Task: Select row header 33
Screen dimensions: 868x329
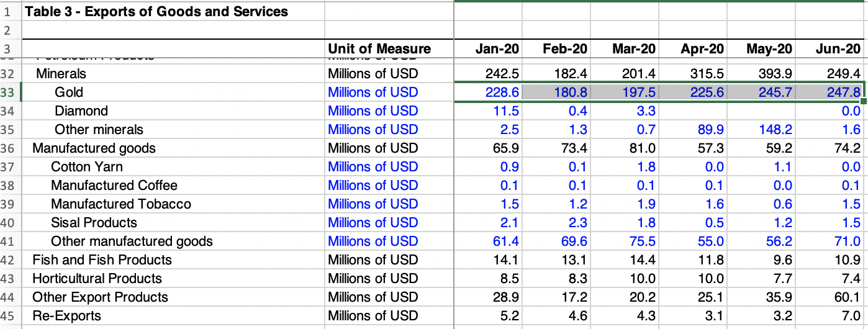Action: [x=9, y=92]
